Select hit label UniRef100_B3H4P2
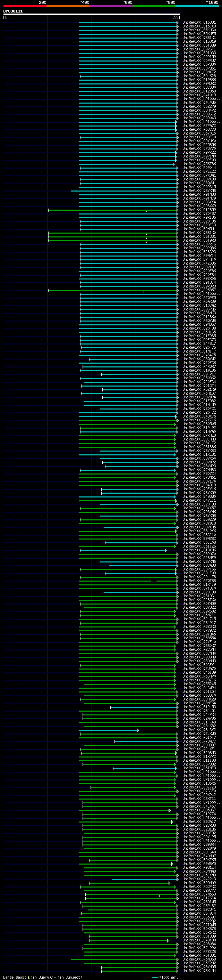222x980 pixels. coord(199,111)
